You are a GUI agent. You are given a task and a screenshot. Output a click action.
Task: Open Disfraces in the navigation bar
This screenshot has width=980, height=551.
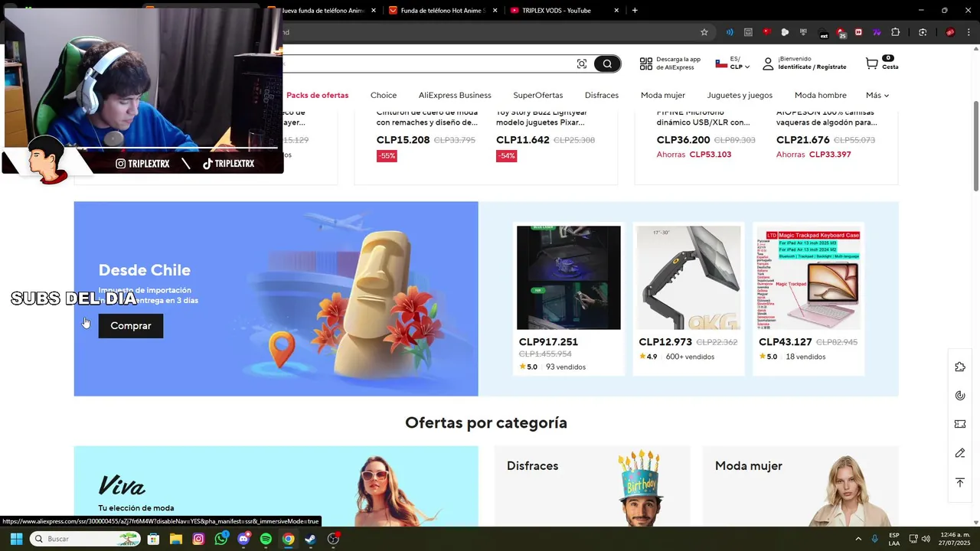tap(602, 95)
